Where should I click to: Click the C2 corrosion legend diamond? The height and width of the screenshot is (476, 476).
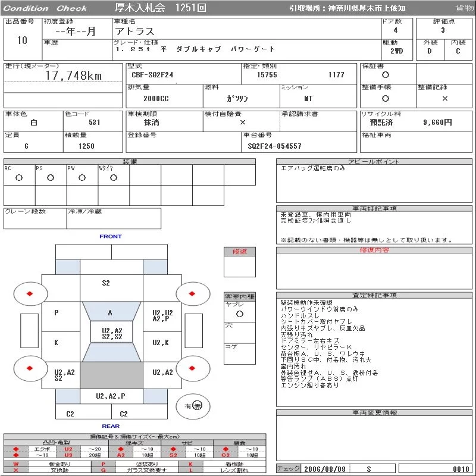pos(226,449)
